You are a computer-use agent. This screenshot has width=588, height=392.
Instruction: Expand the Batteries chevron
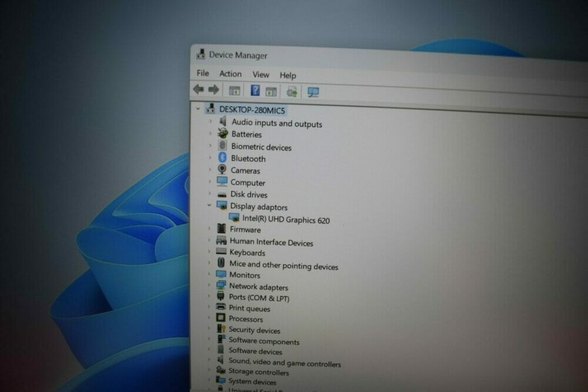[211, 133]
